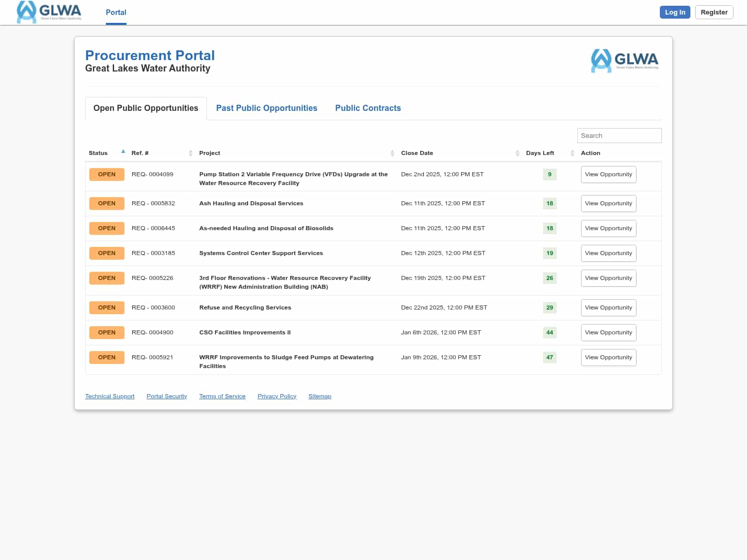Sort the table by Status column arrow

(123, 152)
